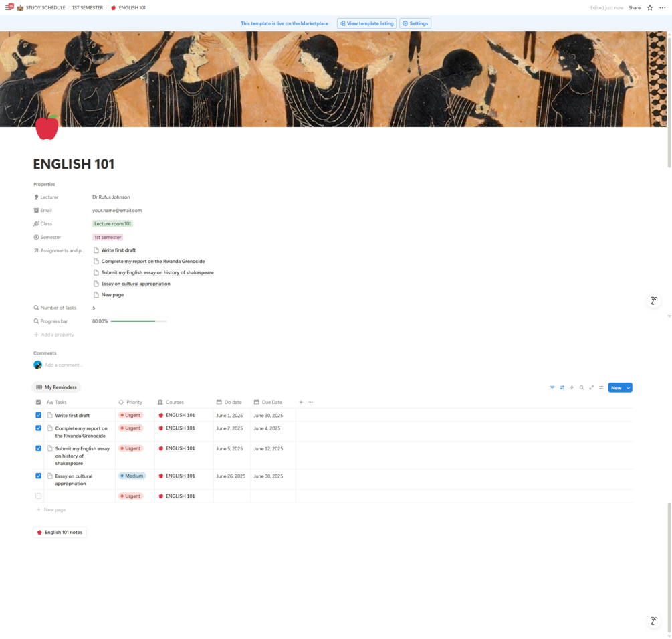
Task: Click lecturer name Dr Rufus Johnson
Action: coord(111,197)
